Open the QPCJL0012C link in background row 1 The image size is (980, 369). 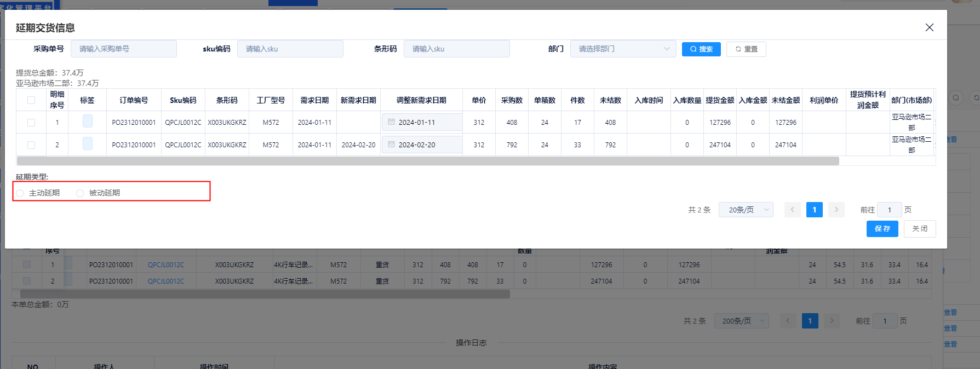(166, 265)
